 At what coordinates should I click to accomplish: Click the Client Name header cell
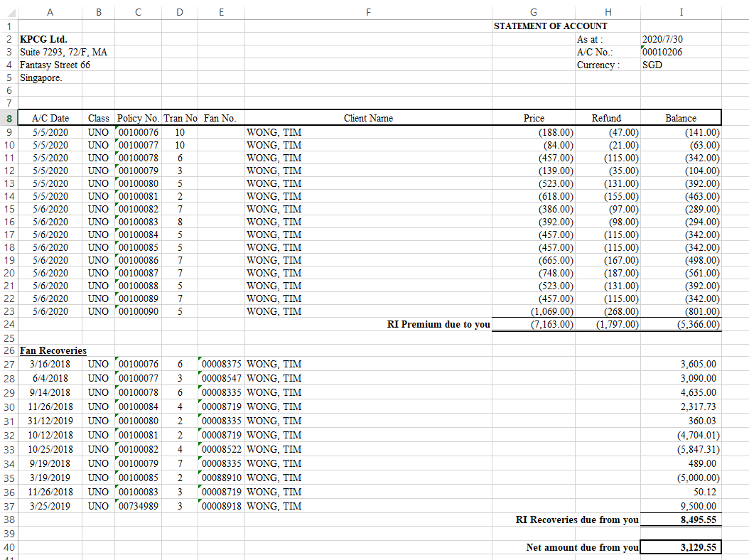368,118
